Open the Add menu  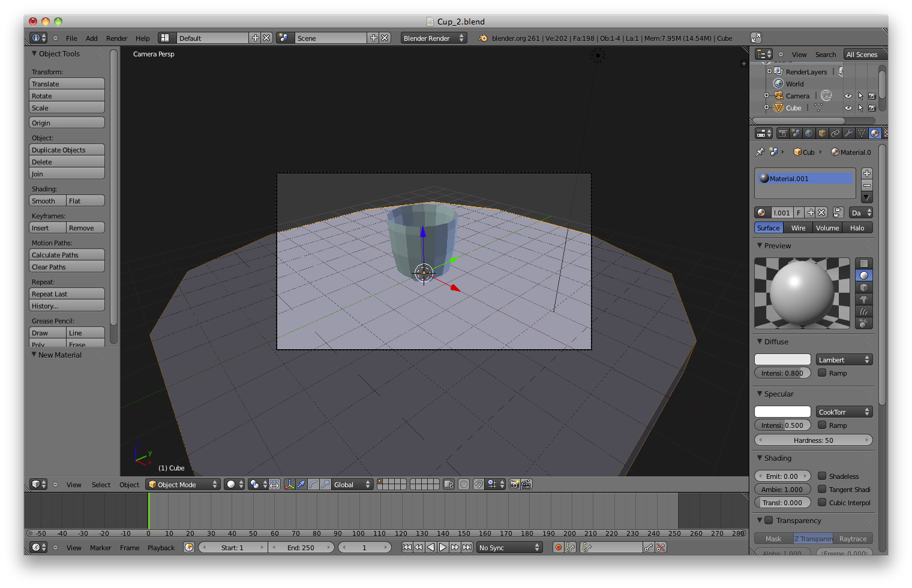91,38
